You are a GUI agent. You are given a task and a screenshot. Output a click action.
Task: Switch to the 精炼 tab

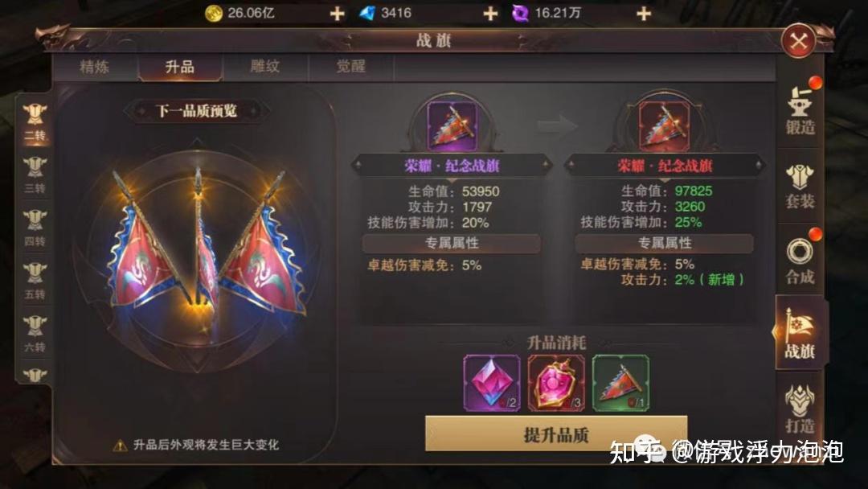tap(95, 67)
